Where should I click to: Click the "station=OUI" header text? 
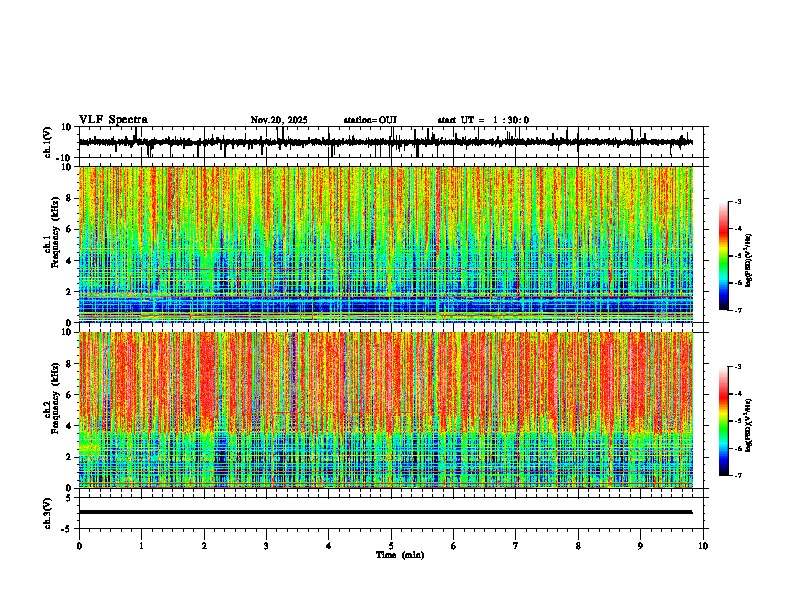[370, 120]
